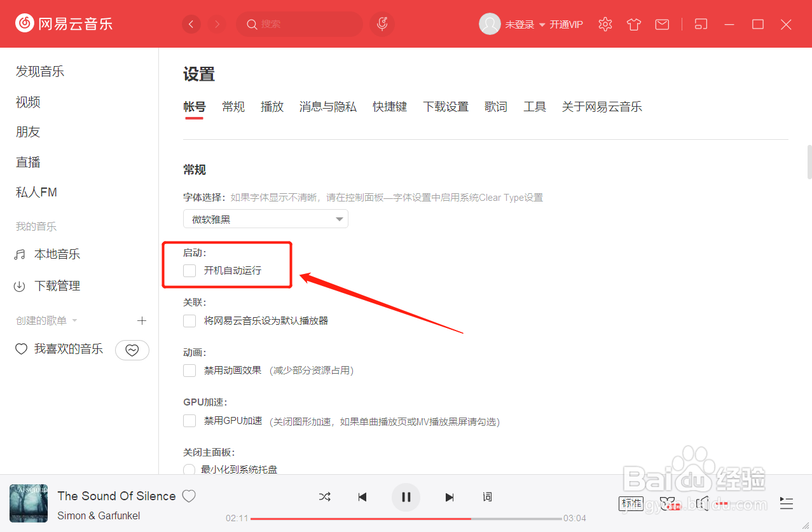The width and height of the screenshot is (812, 532).
Task: Enable 开机自动运行 checkbox
Action: pos(189,270)
